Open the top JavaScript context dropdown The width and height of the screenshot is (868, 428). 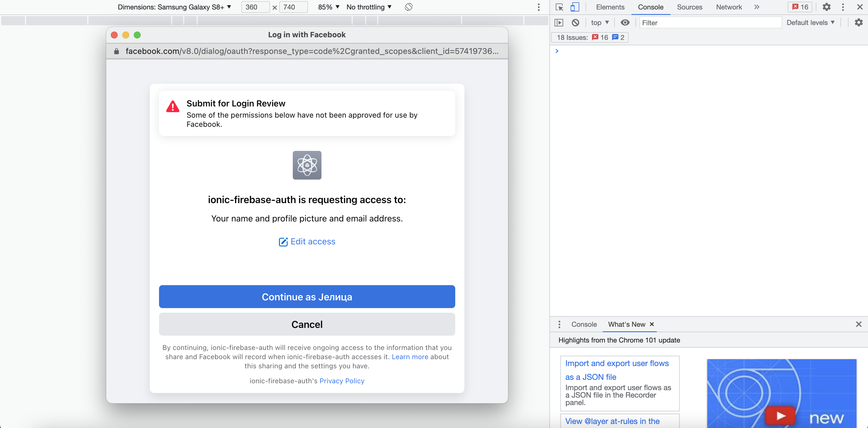click(600, 23)
